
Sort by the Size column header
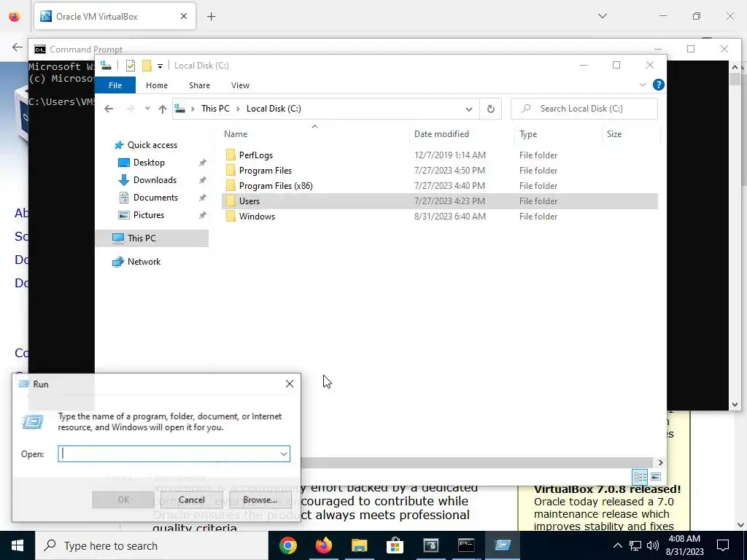[x=631, y=134]
